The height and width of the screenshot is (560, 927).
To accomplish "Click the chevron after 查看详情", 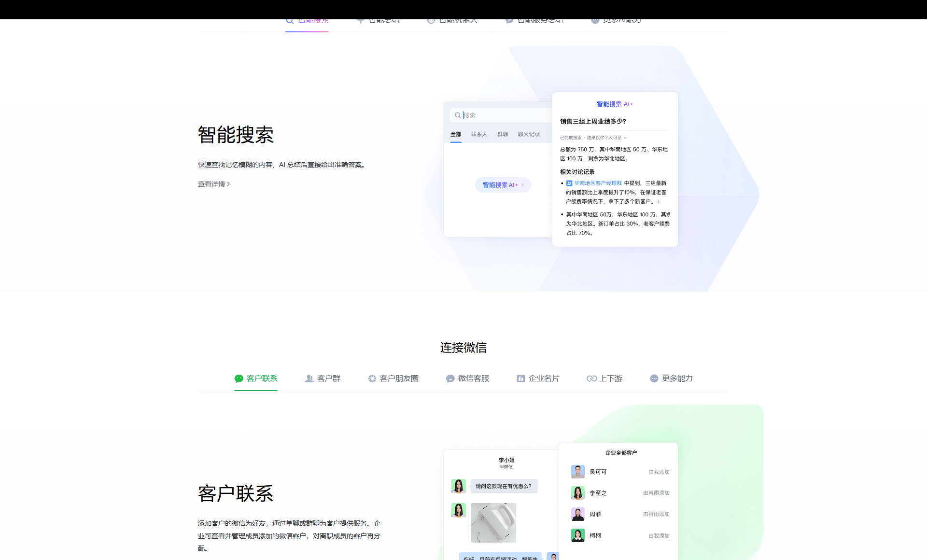I will tap(228, 184).
